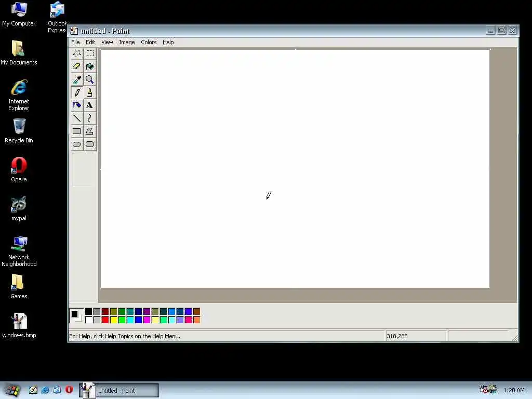Viewport: 532px width, 399px height.
Task: Pick the bright green palette color
Action: 122,320
